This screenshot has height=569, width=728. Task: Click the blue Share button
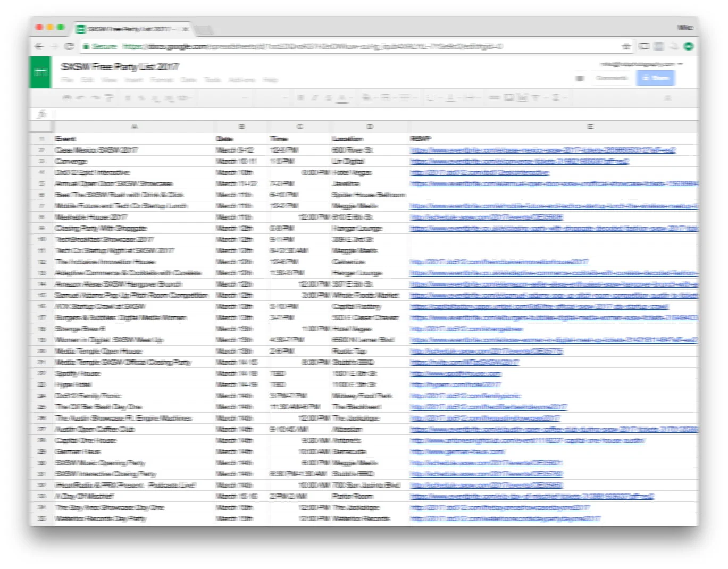[x=656, y=78]
